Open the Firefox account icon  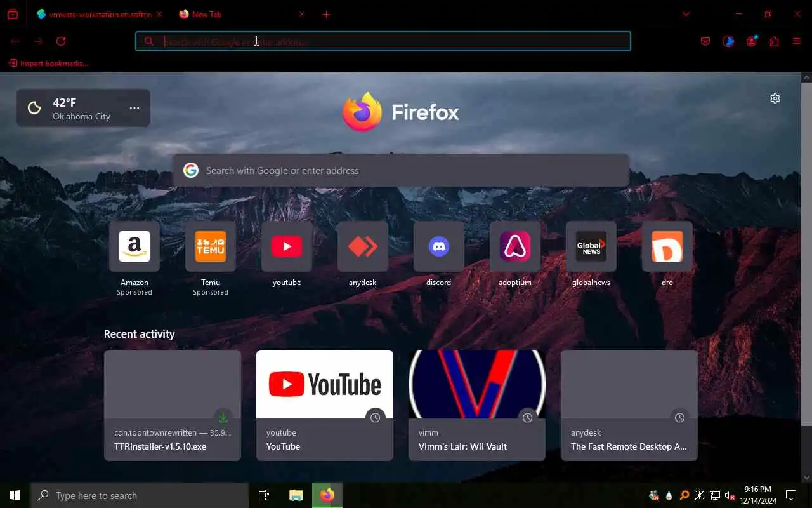click(x=752, y=41)
